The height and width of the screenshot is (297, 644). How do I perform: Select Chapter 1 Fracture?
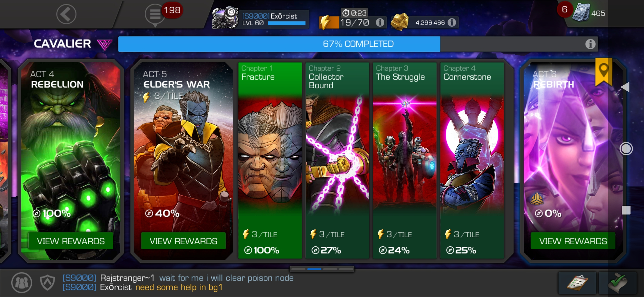[270, 161]
